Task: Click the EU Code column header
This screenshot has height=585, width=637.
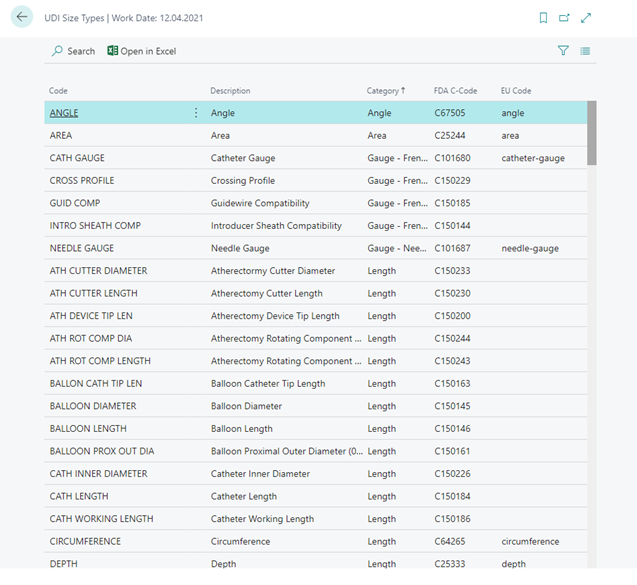Action: 516,91
